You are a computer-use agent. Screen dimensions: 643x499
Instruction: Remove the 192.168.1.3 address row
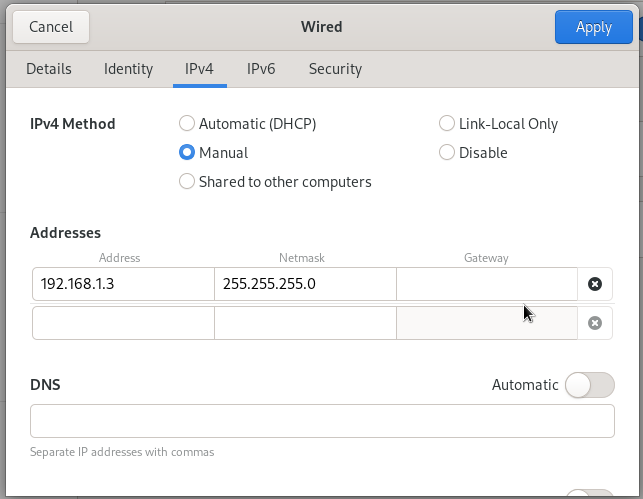click(595, 284)
